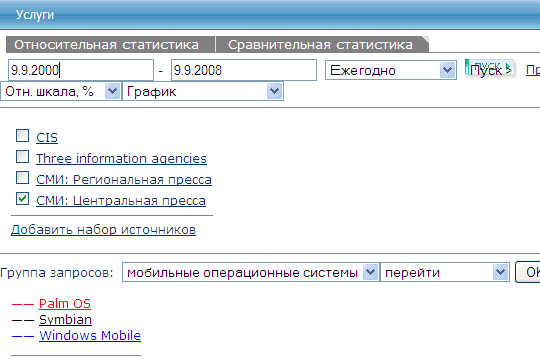The height and width of the screenshot is (360, 540).
Task: Open СМИ: Региональная пресса link
Action: coord(124,179)
